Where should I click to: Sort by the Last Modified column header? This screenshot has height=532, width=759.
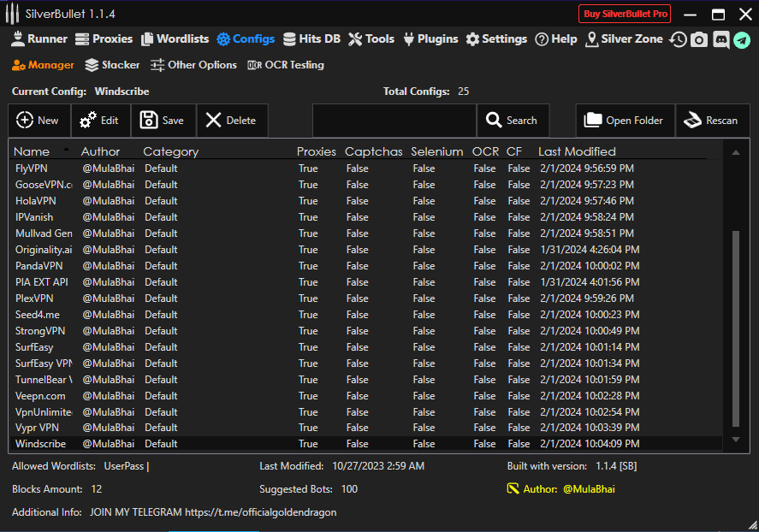(577, 151)
